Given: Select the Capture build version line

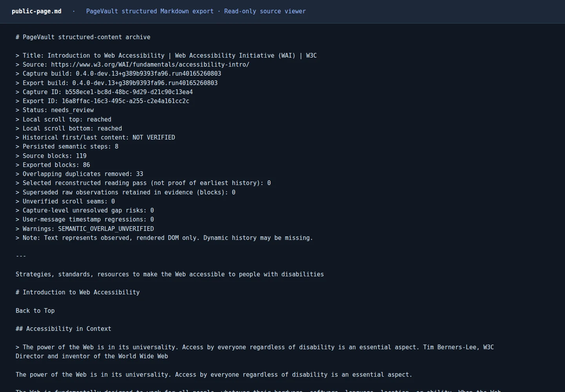Looking at the screenshot, I should click(x=118, y=74).
